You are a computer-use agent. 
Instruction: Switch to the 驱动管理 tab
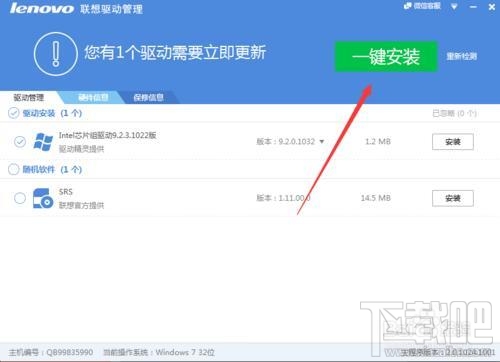[29, 97]
